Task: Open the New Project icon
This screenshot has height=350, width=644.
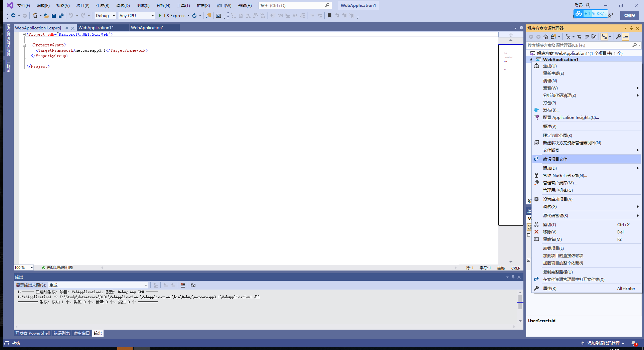Action: click(35, 15)
